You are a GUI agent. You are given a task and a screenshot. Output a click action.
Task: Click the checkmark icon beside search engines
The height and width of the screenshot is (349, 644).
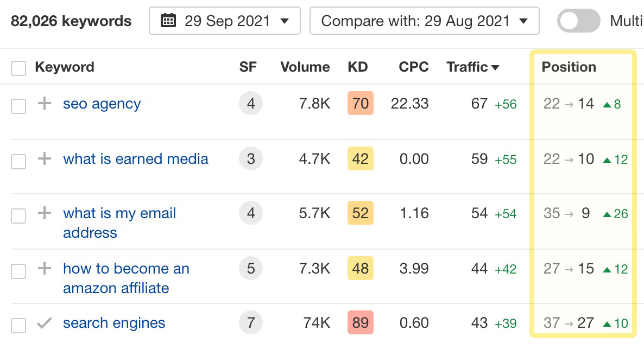45,323
